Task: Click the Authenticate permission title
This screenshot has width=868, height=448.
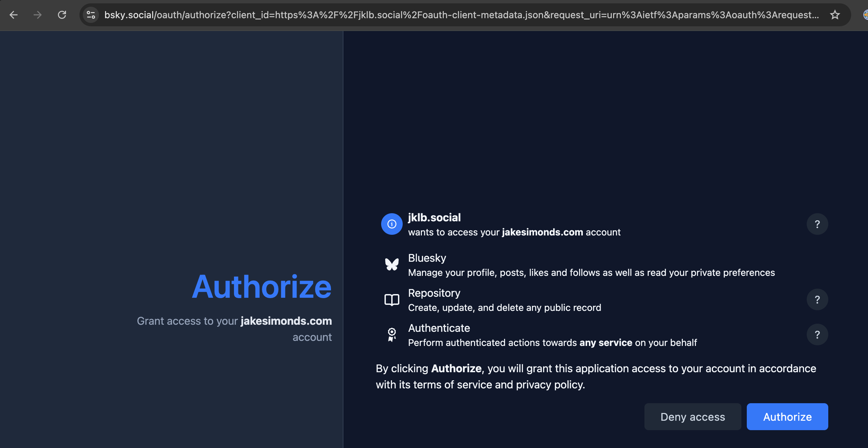Action: click(439, 328)
